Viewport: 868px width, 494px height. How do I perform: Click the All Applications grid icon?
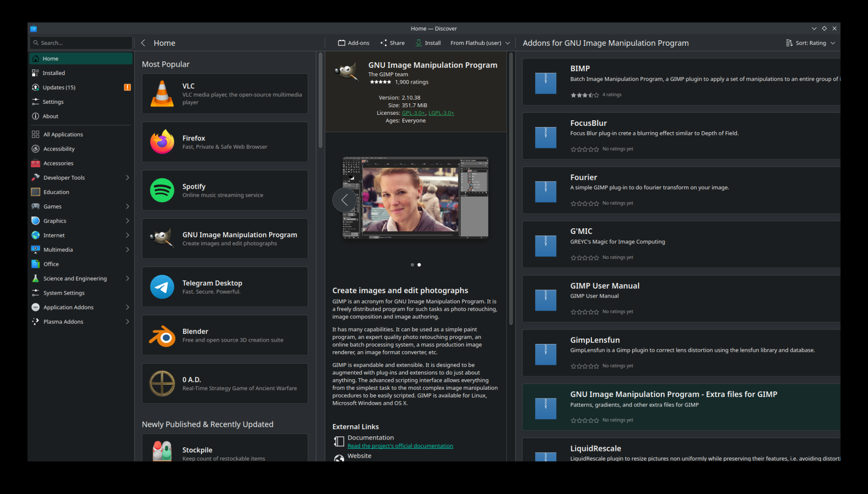[36, 134]
